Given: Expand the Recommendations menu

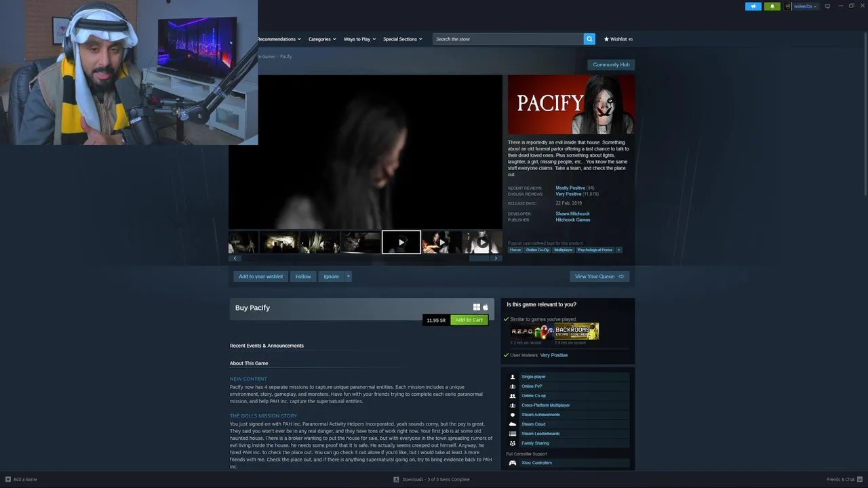Looking at the screenshot, I should [279, 39].
